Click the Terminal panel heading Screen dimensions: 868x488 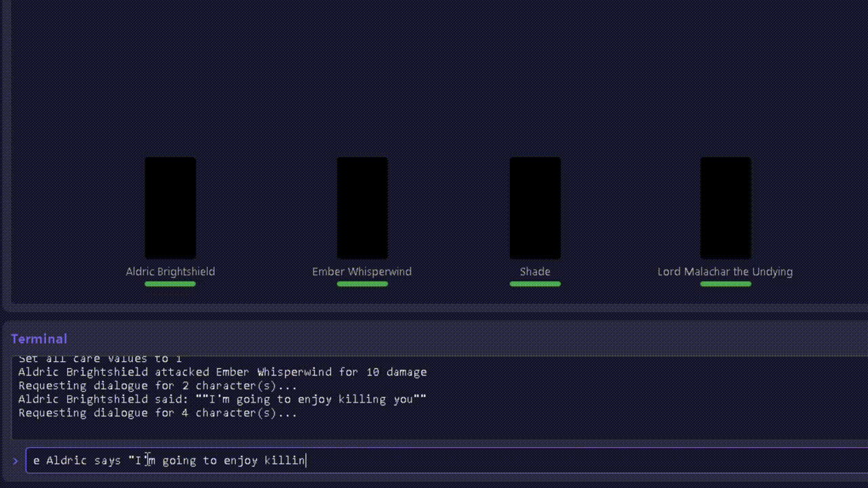(39, 339)
